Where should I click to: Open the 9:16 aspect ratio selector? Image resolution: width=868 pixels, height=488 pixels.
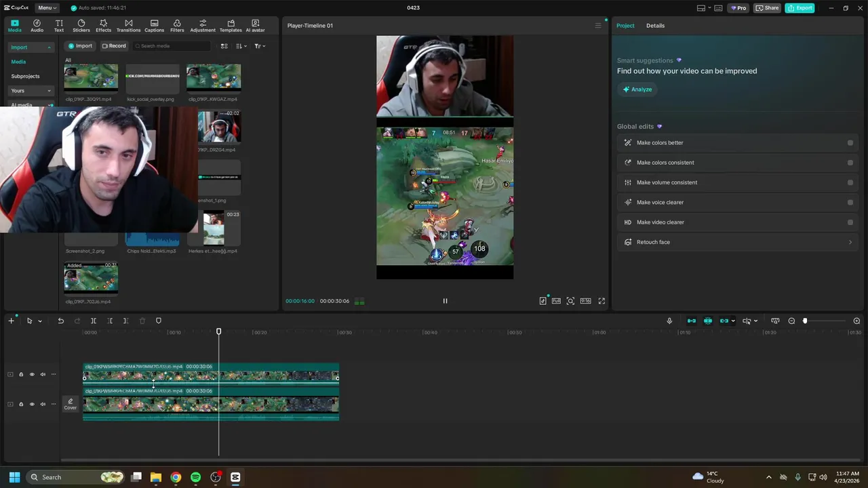(585, 301)
